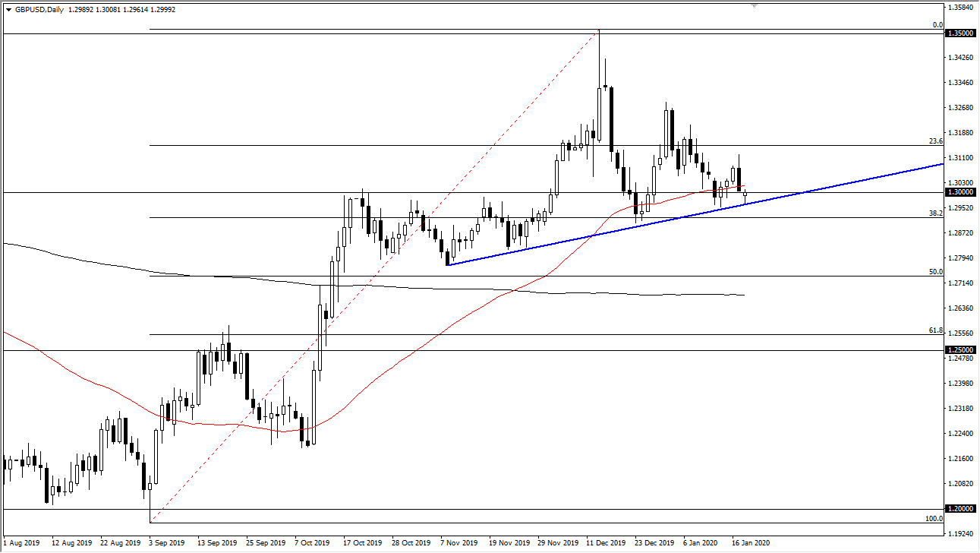
Task: Click the 1.23980 value on price scale
Action: tap(960, 384)
